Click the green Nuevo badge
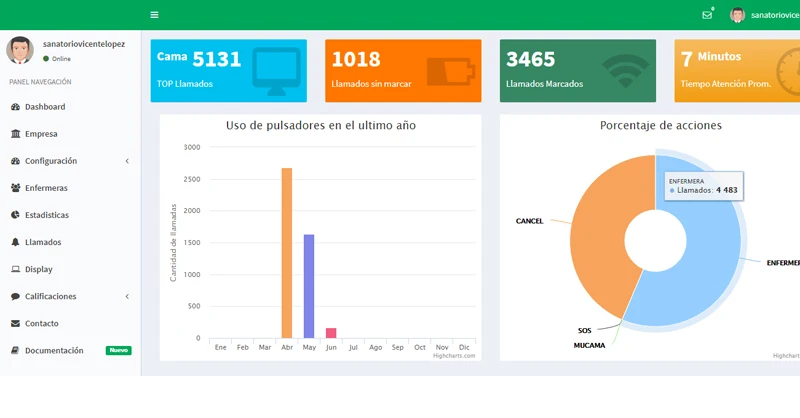800x418 pixels. coord(118,350)
